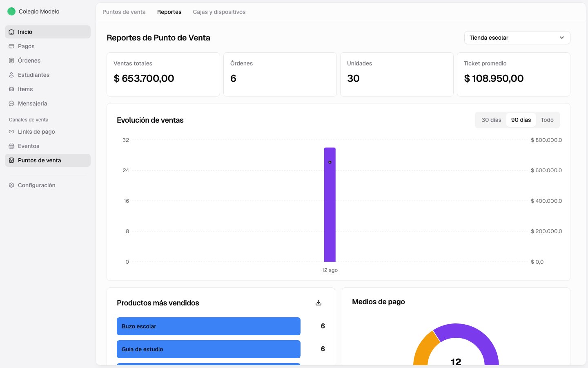
Task: Click the Órdenes card value 6
Action: 233,78
